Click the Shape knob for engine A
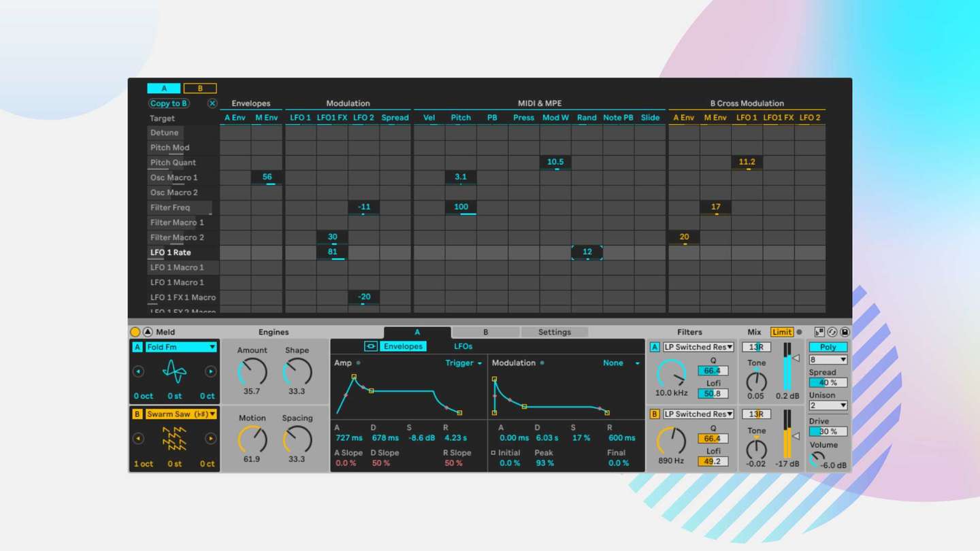The height and width of the screenshot is (551, 980). [x=297, y=371]
